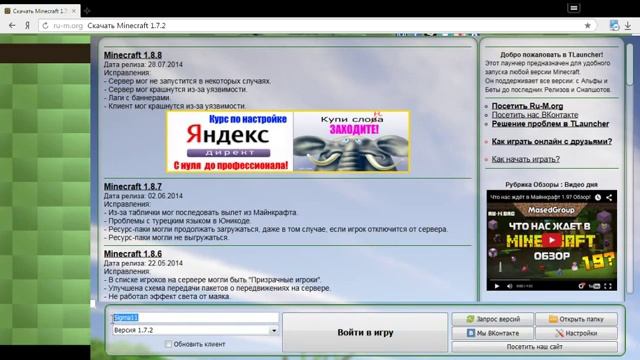Screen dimensions: 640x360
Task: Click the text 'Дата релиза: 22.05.2014'
Action: (x=143, y=263)
